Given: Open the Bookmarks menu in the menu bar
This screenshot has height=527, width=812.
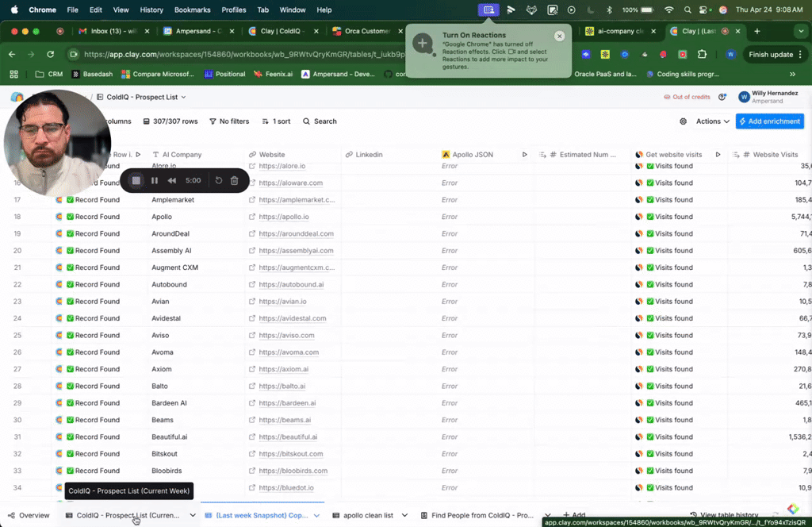Looking at the screenshot, I should point(193,10).
